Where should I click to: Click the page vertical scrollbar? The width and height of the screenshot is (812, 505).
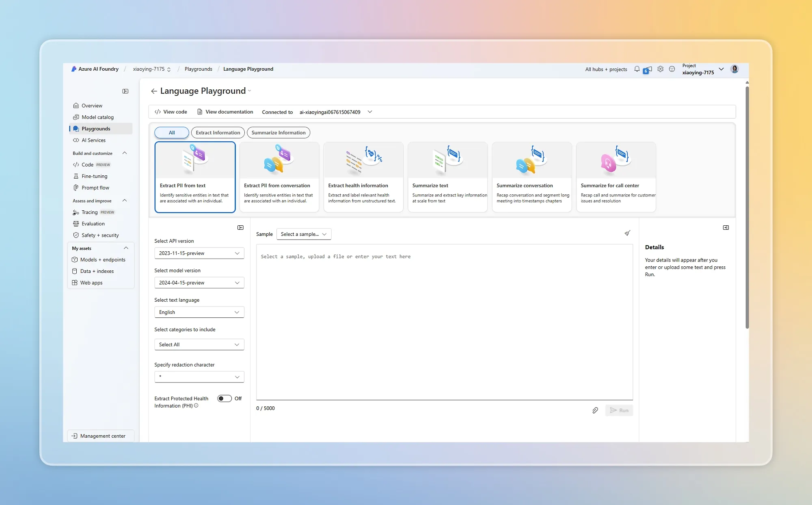(747, 207)
